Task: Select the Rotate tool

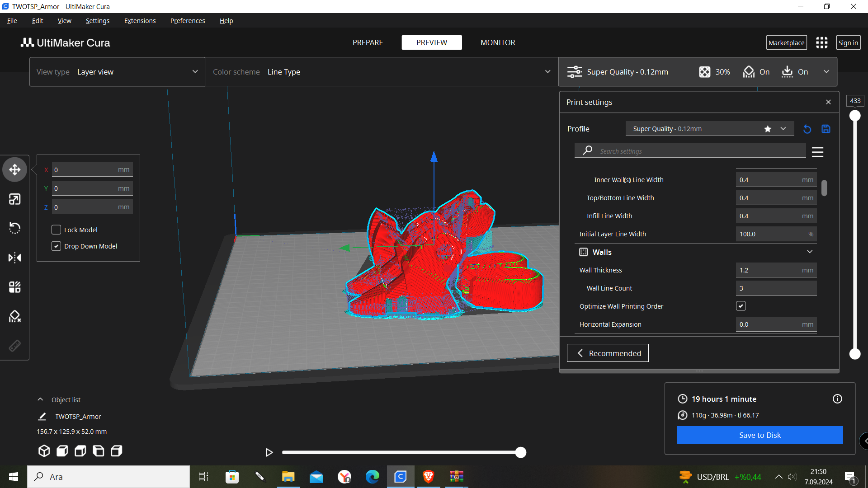Action: [x=14, y=228]
